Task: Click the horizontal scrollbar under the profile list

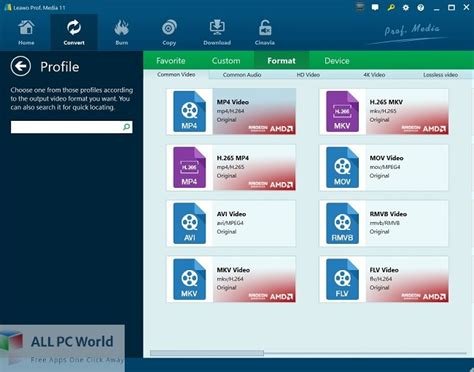Action: click(x=207, y=353)
